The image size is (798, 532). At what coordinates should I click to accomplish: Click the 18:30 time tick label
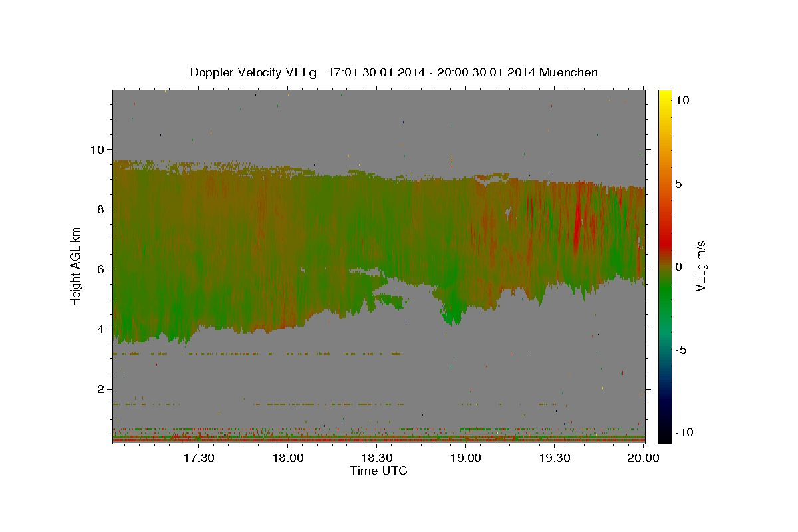click(x=377, y=458)
